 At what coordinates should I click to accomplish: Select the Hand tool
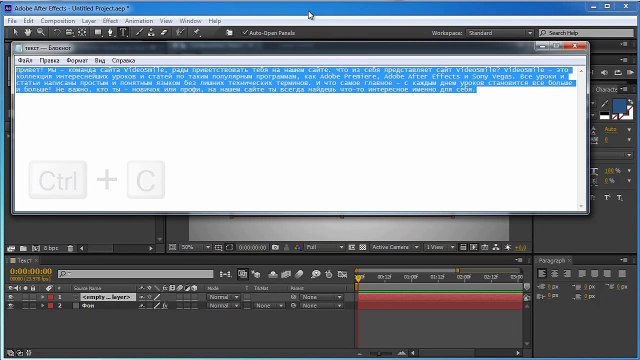click(28, 32)
